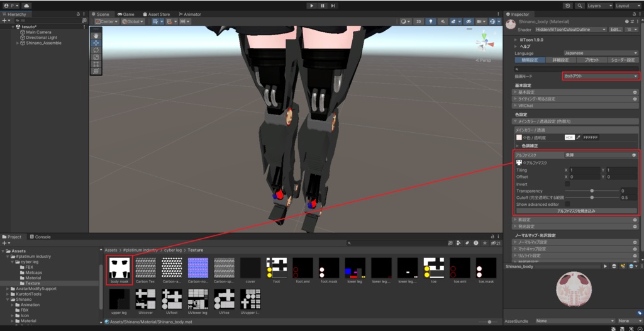Adjust the Cutoff slider handle

(x=592, y=198)
